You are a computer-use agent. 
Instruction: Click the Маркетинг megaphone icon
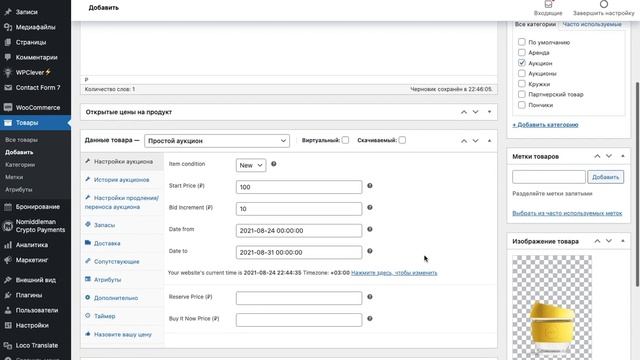pos(8,260)
